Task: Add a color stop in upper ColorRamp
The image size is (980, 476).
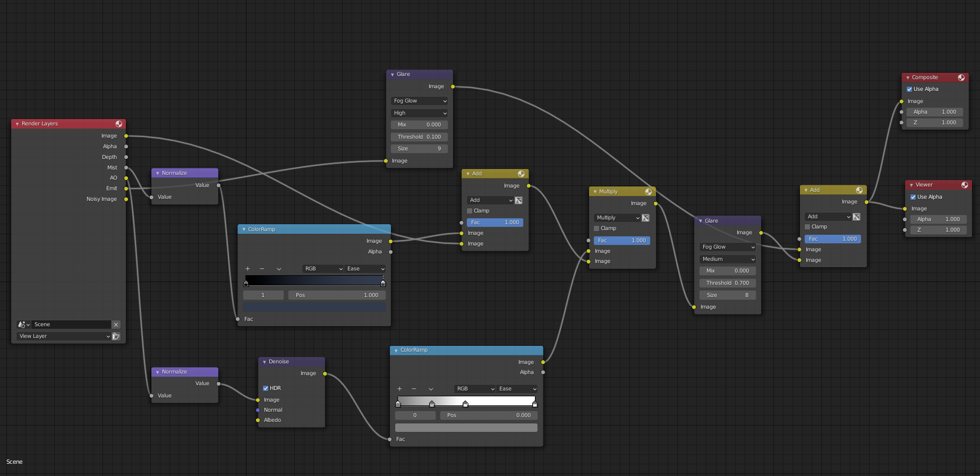Action: click(x=248, y=269)
